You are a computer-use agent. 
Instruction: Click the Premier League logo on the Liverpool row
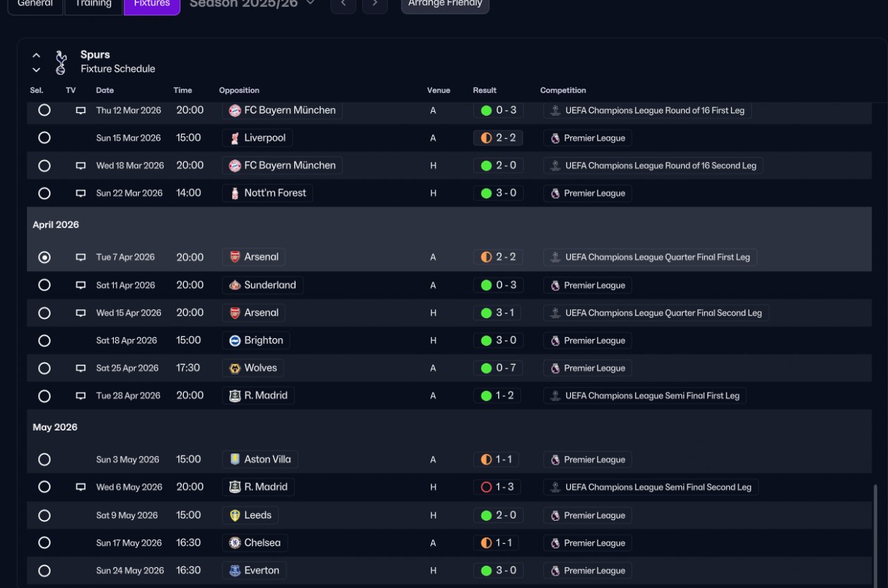tap(555, 138)
